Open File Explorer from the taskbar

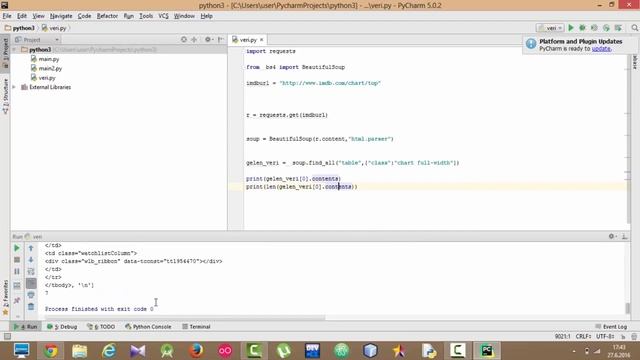pyautogui.click(x=80, y=351)
